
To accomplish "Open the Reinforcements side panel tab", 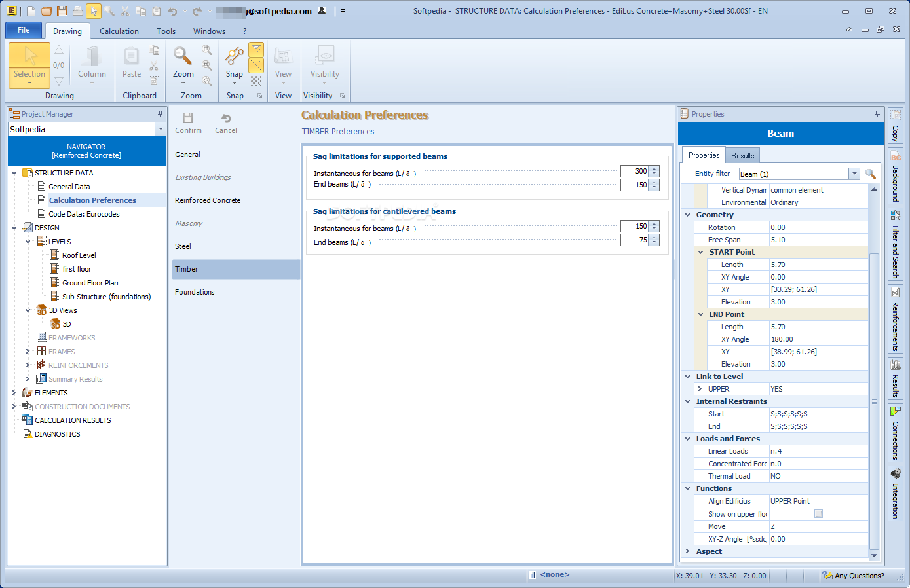I will 895,318.
